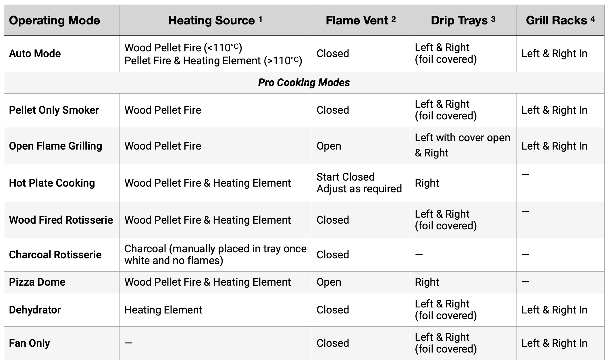Select the Auto Mode row label

click(35, 54)
